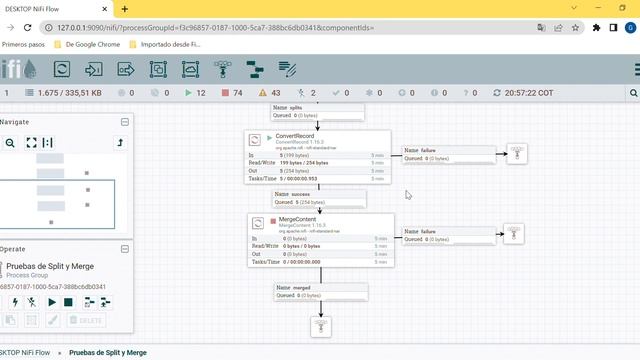The image size is (640, 360).
Task: Click the Actual size zoom icon
Action: coord(47,142)
